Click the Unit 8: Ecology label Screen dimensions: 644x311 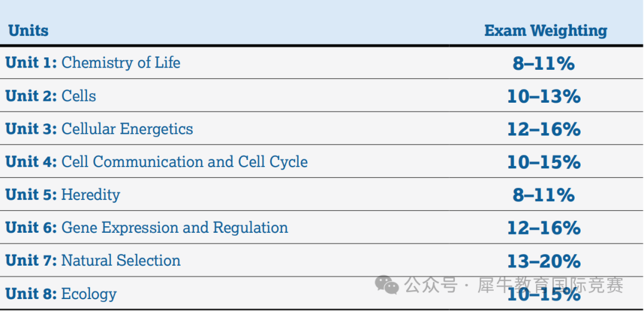(61, 294)
